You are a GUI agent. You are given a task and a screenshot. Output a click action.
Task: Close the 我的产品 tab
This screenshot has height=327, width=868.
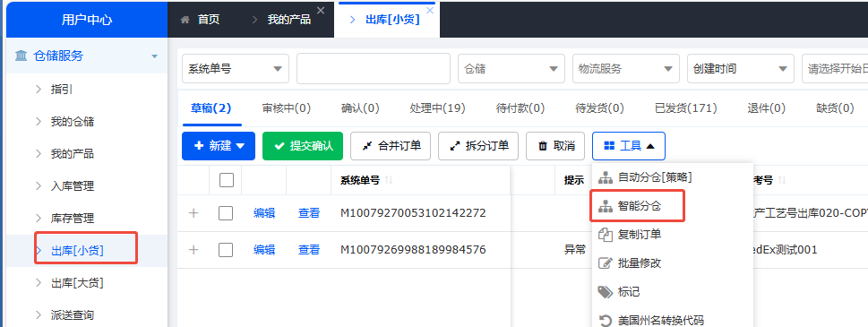321,10
